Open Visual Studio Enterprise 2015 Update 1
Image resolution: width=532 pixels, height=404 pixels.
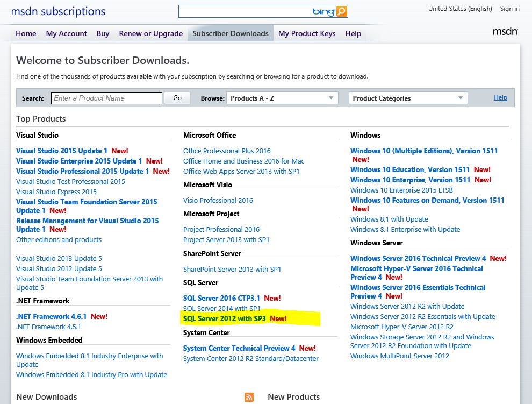pyautogui.click(x=78, y=161)
